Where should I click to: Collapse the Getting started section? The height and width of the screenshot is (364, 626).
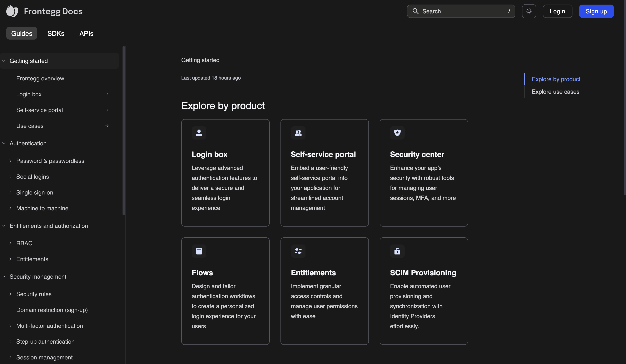pyautogui.click(x=4, y=61)
